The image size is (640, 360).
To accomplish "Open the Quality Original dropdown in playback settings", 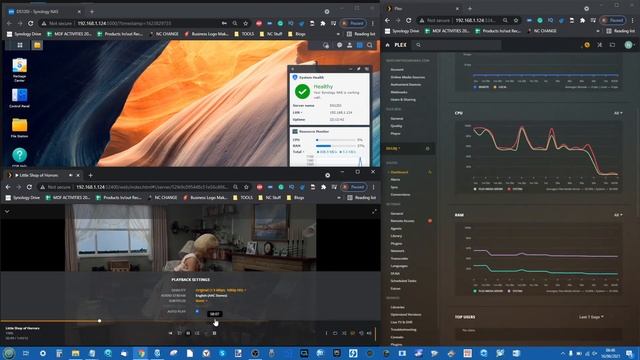I will tap(221, 290).
